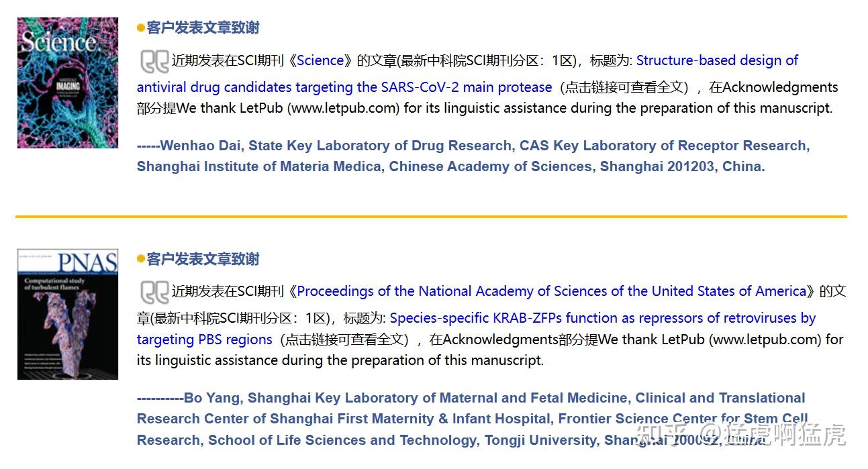Click the quote icon before the Science testimonial
The width and height of the screenshot is (868, 469).
(154, 62)
